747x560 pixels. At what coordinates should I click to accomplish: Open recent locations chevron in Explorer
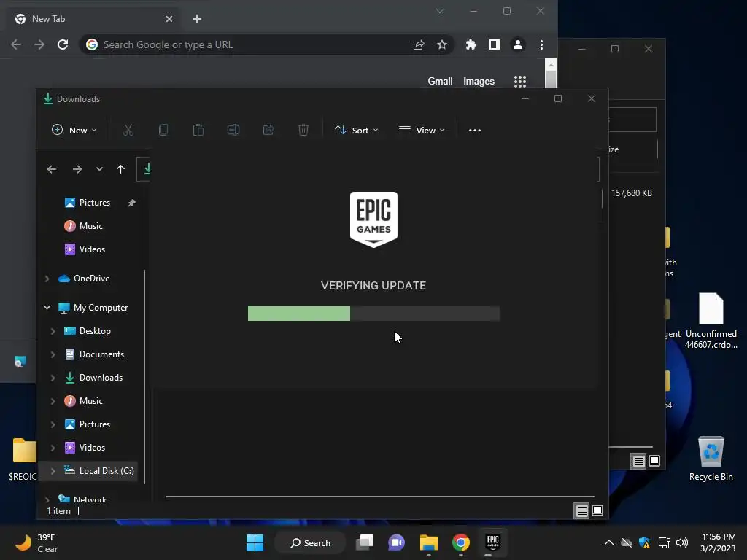[x=99, y=169]
